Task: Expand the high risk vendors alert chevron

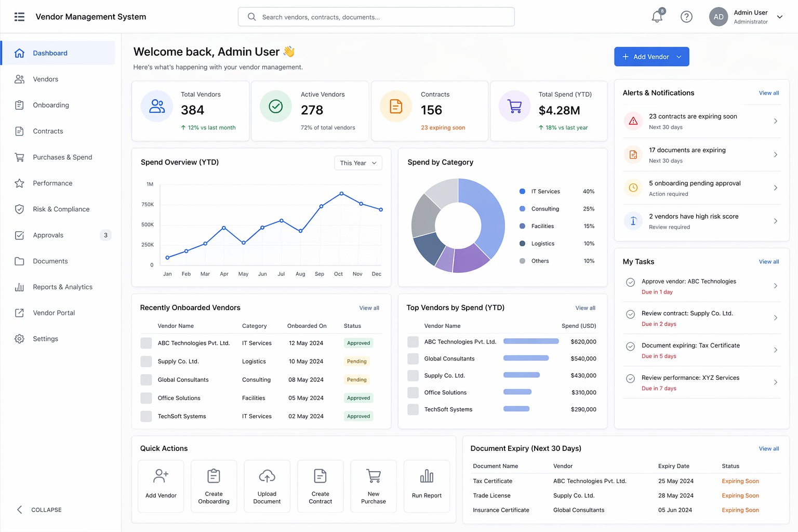Action: point(775,221)
